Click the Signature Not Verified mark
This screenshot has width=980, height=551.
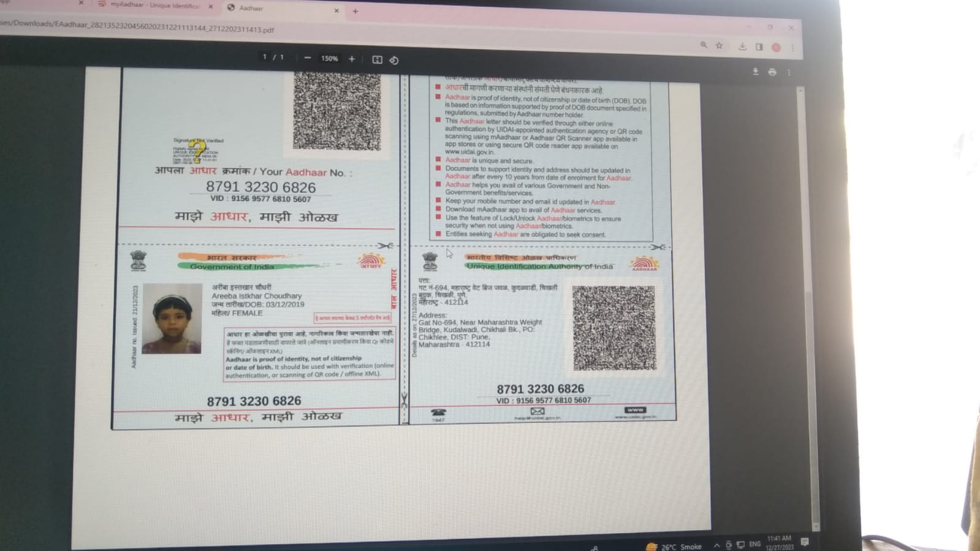pyautogui.click(x=198, y=150)
